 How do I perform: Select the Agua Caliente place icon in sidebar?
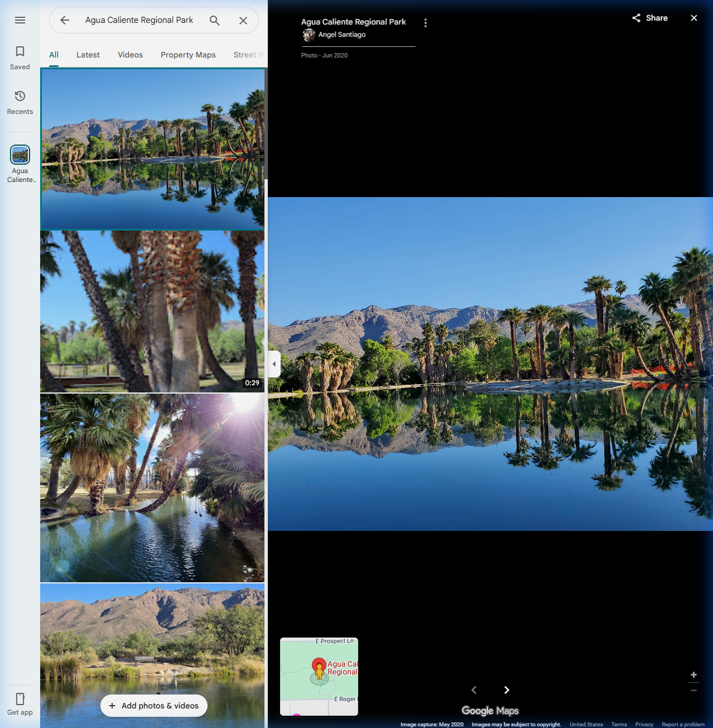(x=20, y=155)
